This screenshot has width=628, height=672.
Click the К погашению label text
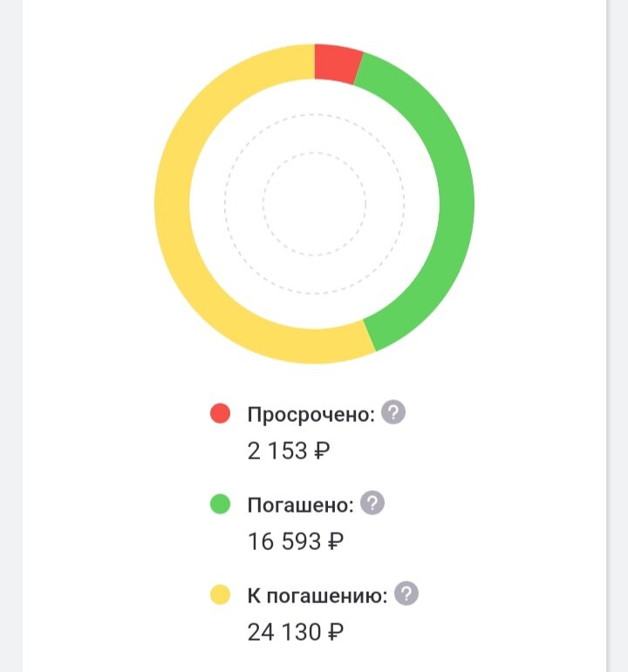[317, 595]
